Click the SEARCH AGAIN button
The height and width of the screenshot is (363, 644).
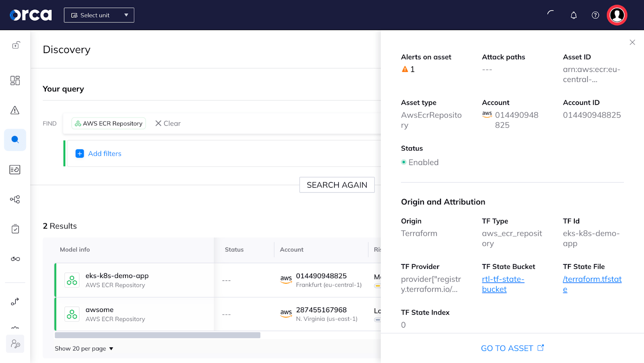[x=337, y=185]
